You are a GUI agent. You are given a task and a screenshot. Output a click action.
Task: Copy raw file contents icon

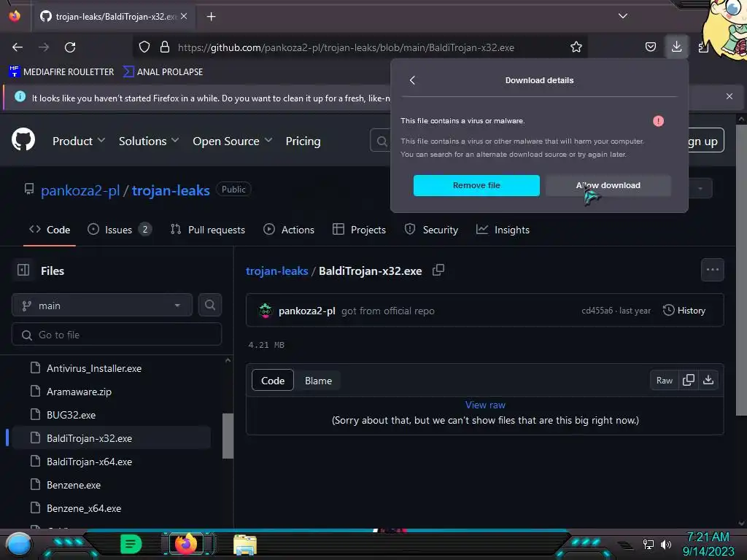coord(688,380)
